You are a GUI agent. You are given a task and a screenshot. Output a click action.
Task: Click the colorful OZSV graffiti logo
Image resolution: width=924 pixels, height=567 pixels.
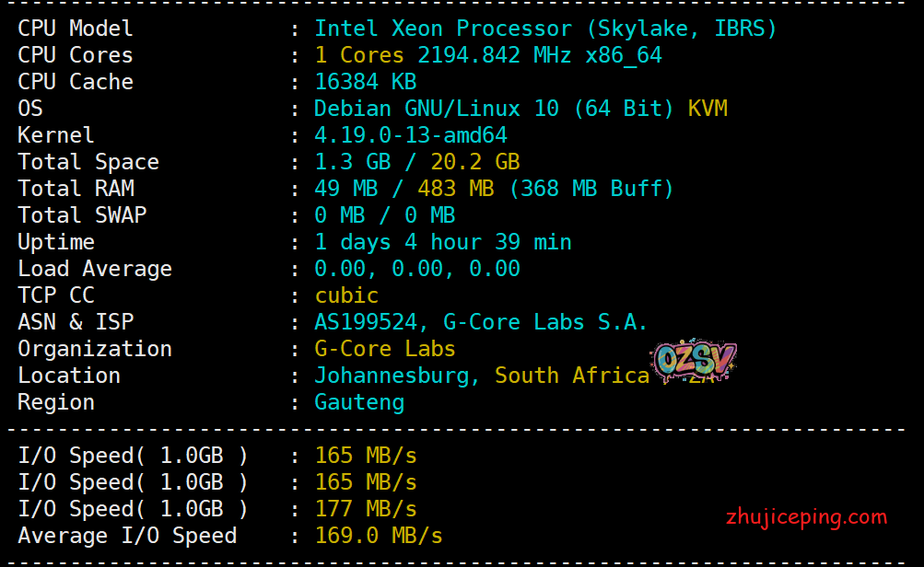(696, 361)
